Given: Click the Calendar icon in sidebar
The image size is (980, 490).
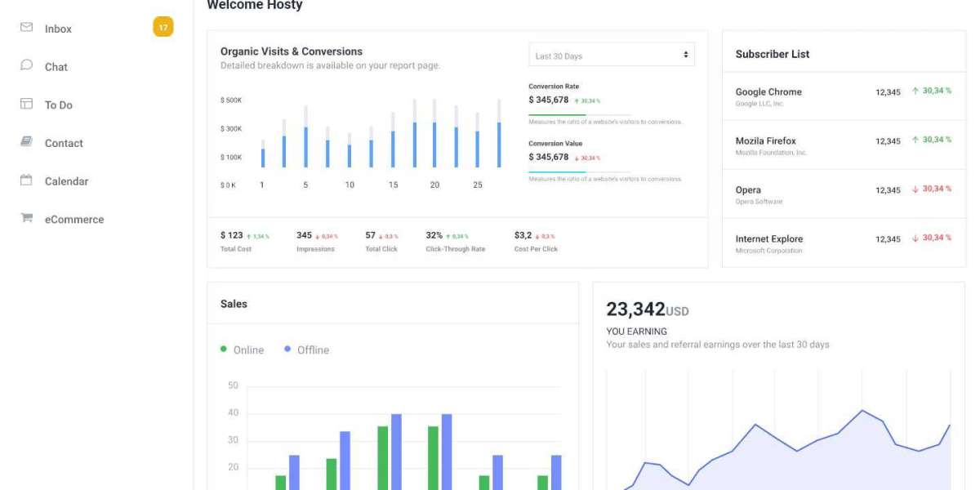Looking at the screenshot, I should pyautogui.click(x=27, y=180).
